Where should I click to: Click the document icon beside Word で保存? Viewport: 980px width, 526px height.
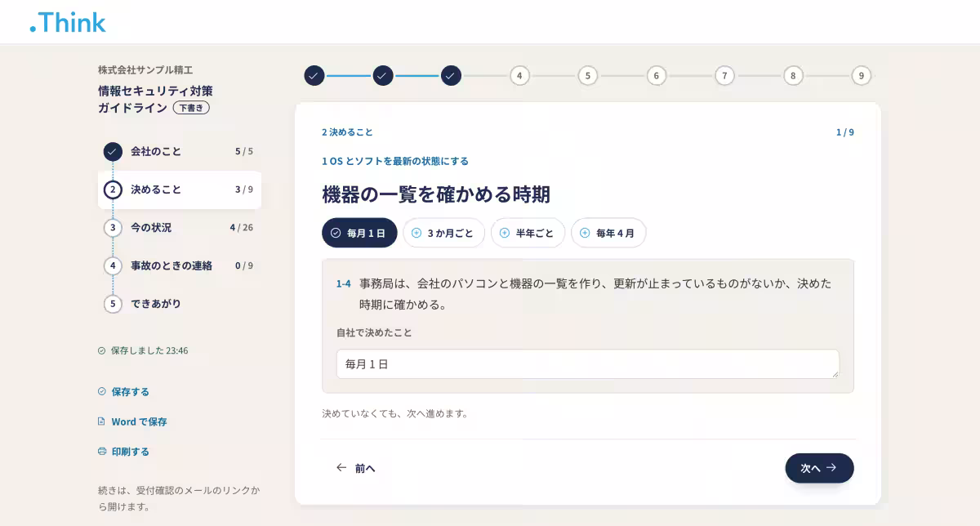tap(102, 421)
